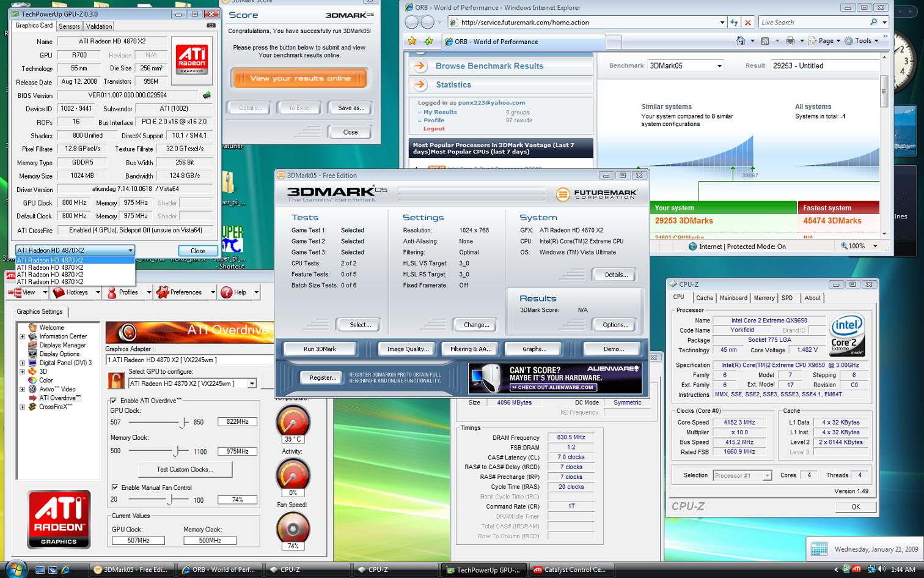Viewport: 924px width, 578px height.
Task: Click the GPU Clock slider handle
Action: pyautogui.click(x=183, y=422)
